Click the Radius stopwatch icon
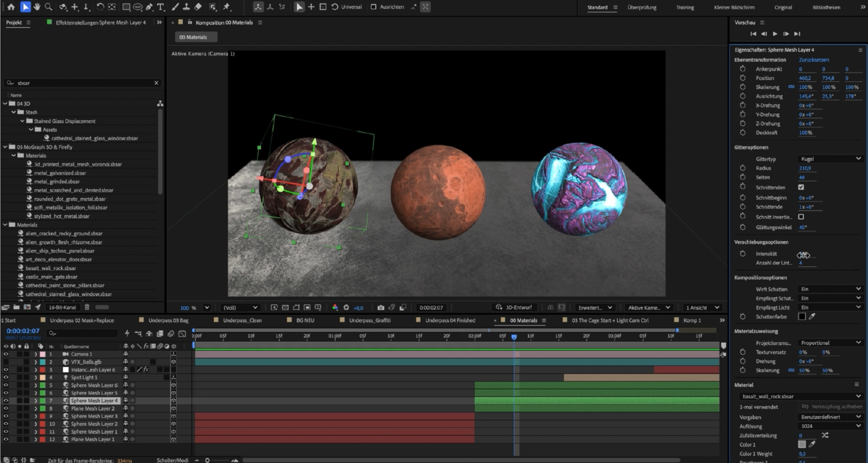Image resolution: width=868 pixels, height=463 pixels. 743,168
